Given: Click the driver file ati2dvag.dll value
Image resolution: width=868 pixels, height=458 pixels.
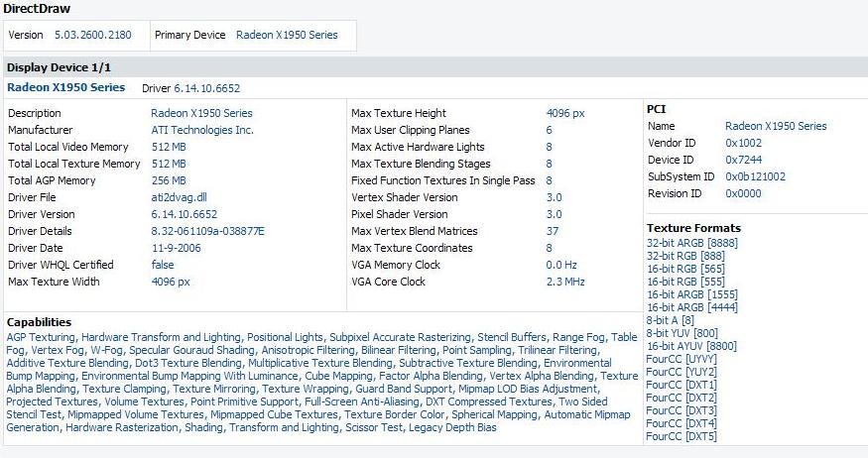Looking at the screenshot, I should point(179,197).
